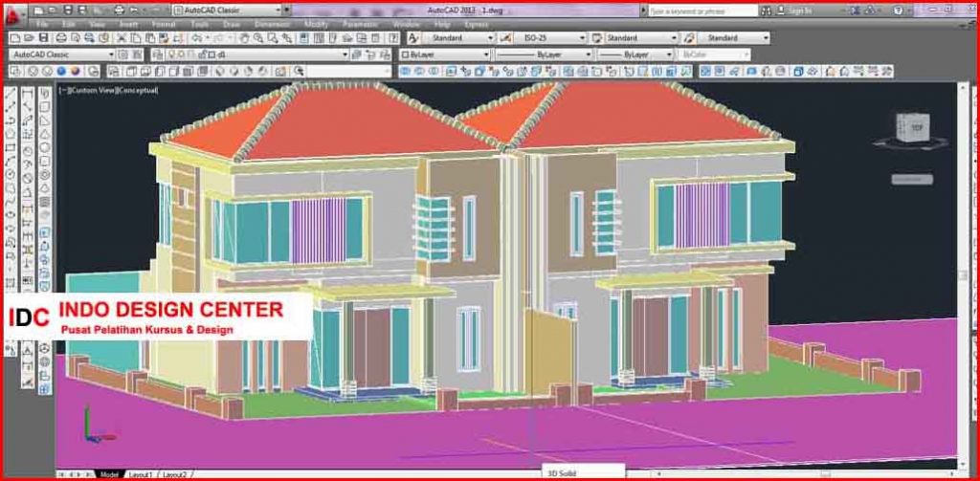Click the Text Style icon

(412, 38)
